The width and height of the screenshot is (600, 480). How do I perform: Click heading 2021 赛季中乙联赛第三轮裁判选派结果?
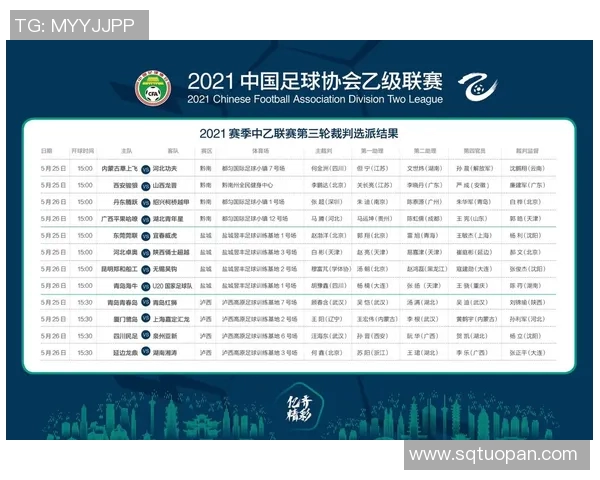299,133
